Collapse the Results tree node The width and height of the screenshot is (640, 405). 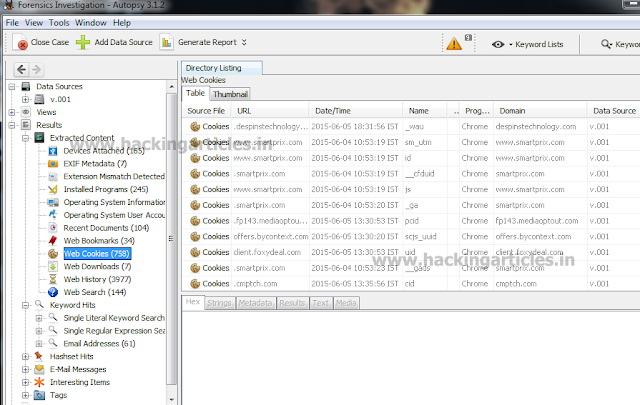coord(12,125)
